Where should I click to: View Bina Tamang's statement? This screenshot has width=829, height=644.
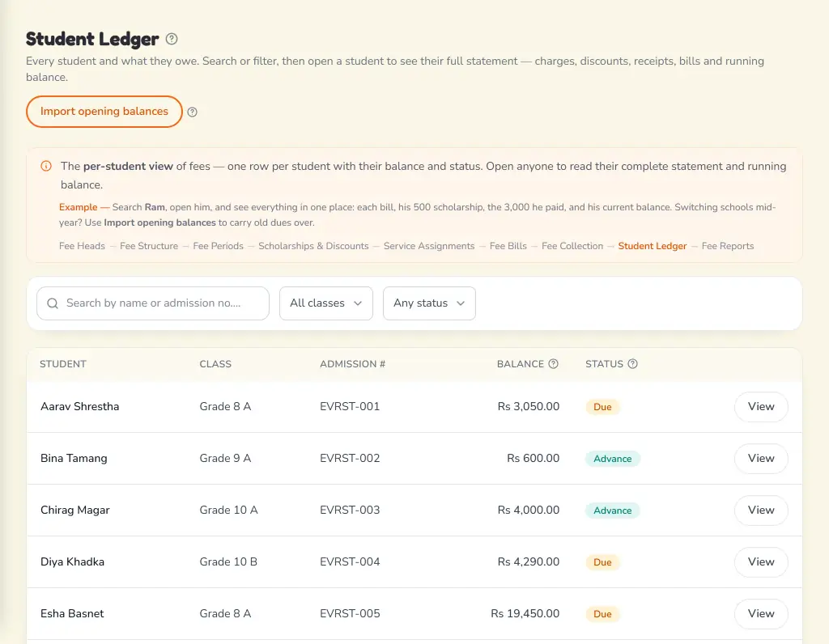761,459
